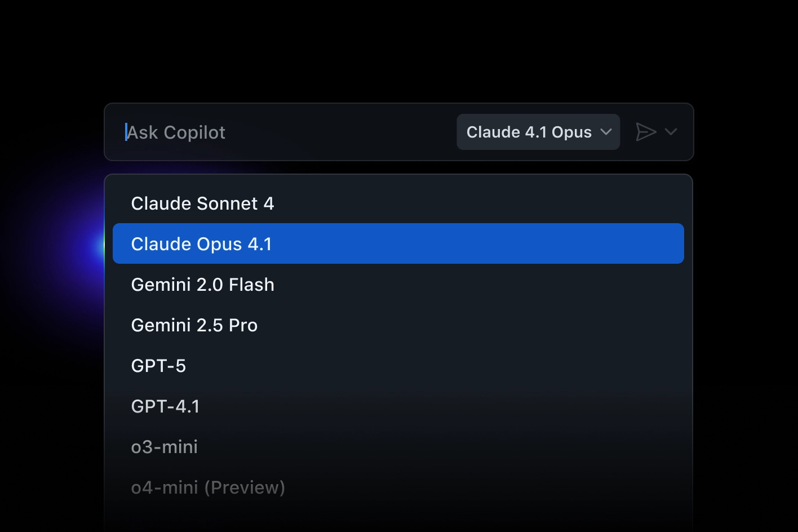Screen dimensions: 798x532
Task: Select the o4-mini (Preview) option
Action: click(398, 487)
